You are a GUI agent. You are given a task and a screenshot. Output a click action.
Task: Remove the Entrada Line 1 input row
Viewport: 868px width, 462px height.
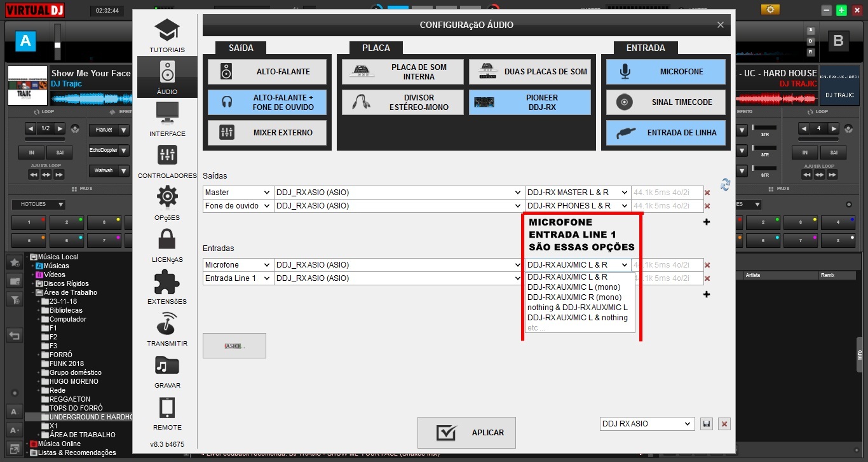tap(707, 278)
